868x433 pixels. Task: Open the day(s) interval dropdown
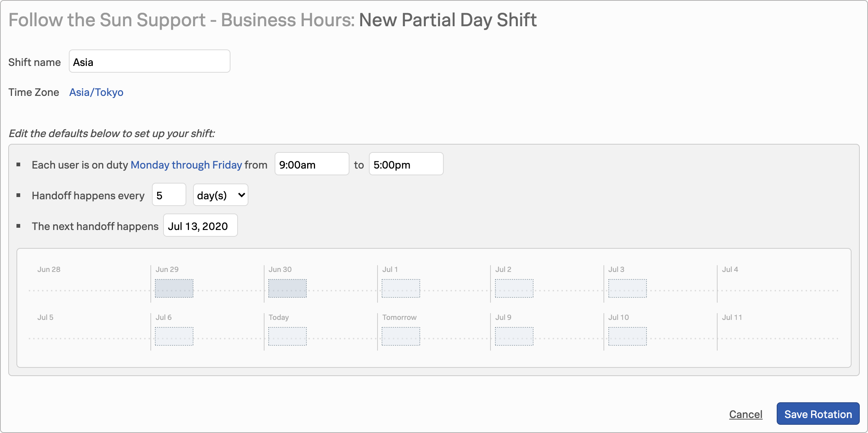(x=220, y=195)
